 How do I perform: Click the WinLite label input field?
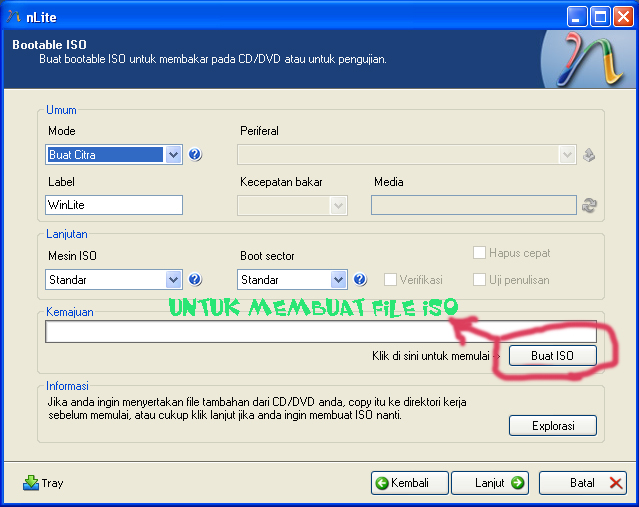(114, 205)
